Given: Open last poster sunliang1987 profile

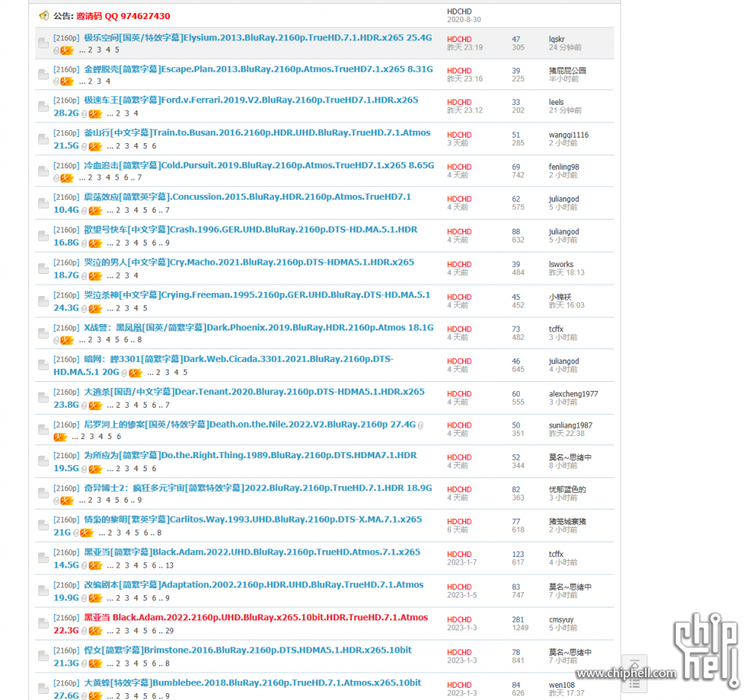Looking at the screenshot, I should [571, 425].
